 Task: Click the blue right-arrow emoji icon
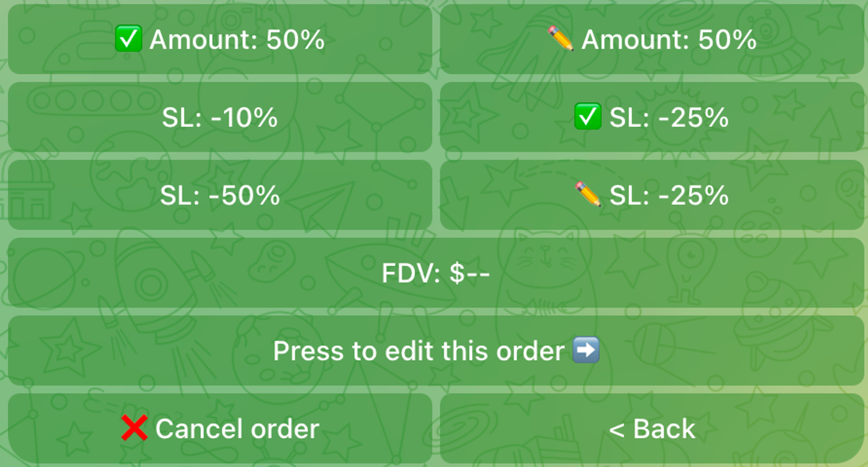click(586, 350)
